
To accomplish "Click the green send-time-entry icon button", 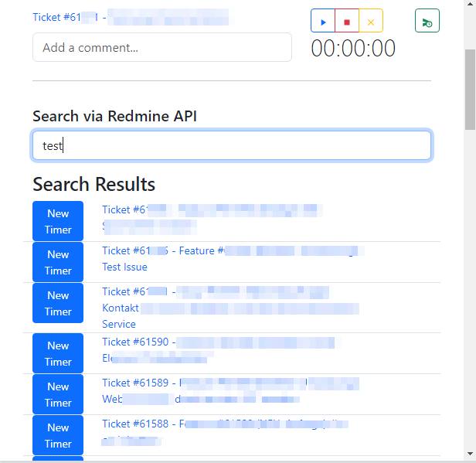I will point(427,21).
